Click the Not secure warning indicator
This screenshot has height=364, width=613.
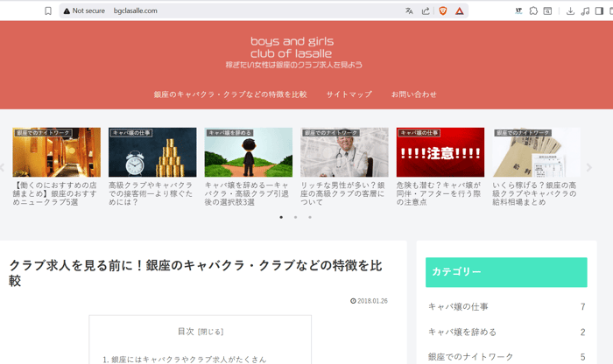[x=84, y=10]
